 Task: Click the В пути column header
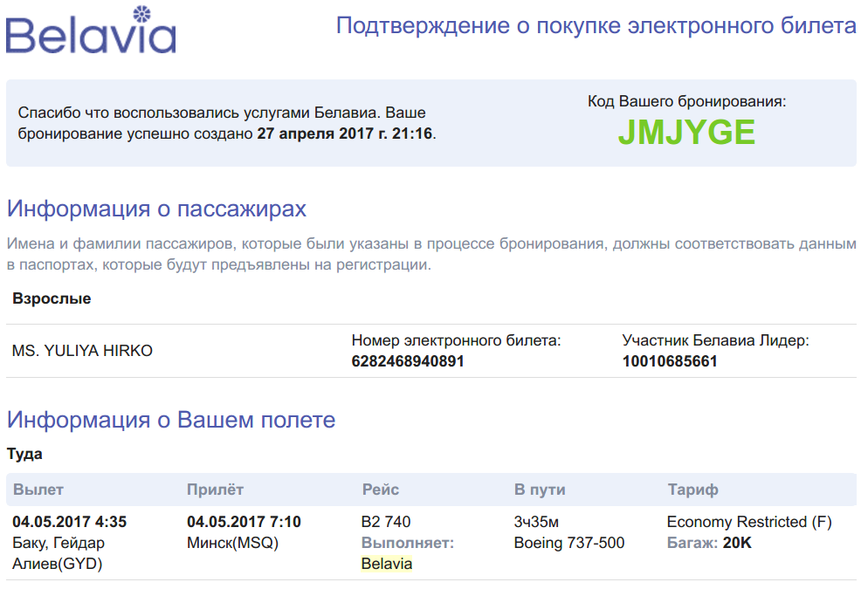point(540,490)
